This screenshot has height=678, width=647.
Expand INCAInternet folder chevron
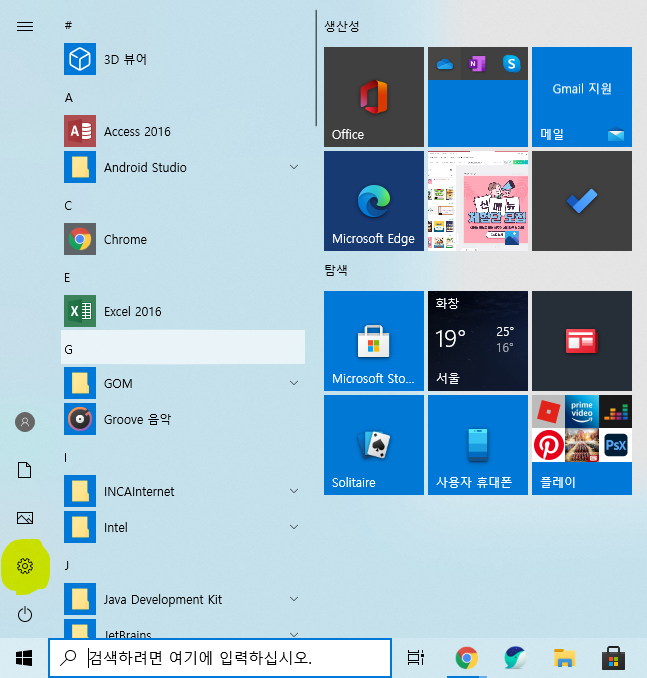point(294,491)
